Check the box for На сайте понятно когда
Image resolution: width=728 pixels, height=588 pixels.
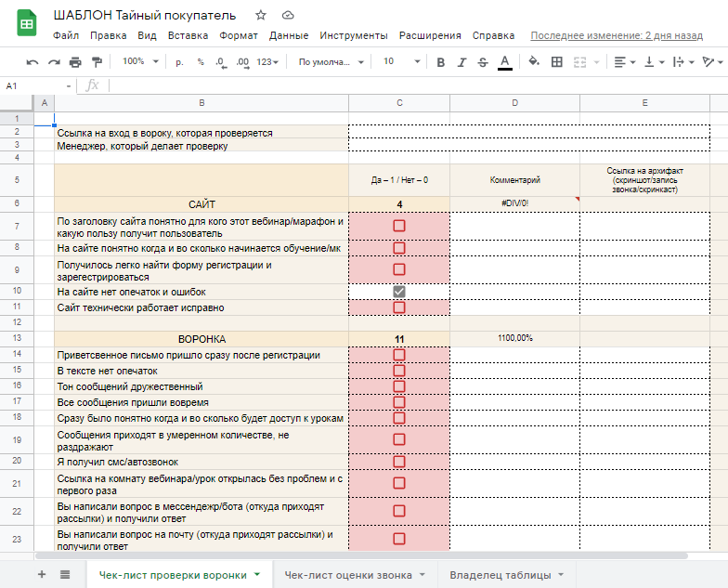click(399, 248)
